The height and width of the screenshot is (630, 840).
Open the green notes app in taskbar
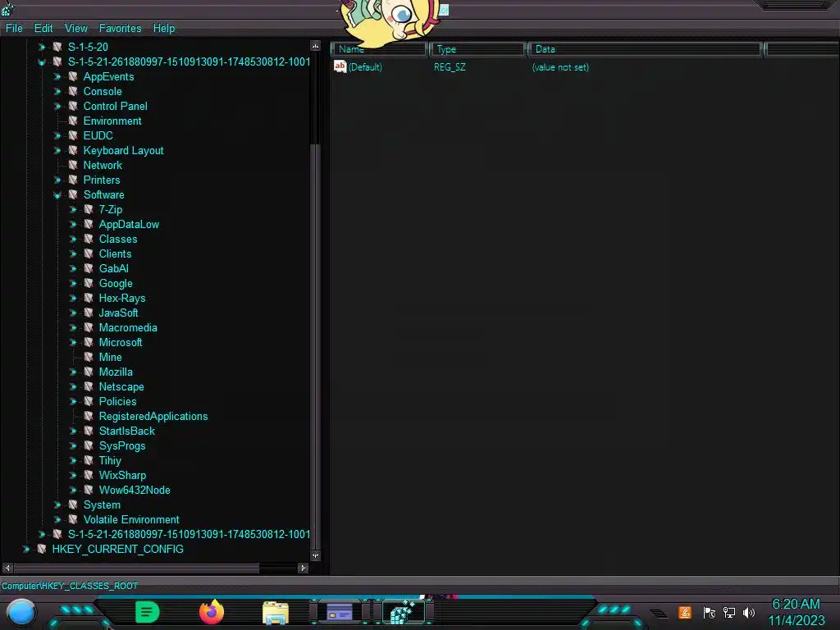(147, 612)
